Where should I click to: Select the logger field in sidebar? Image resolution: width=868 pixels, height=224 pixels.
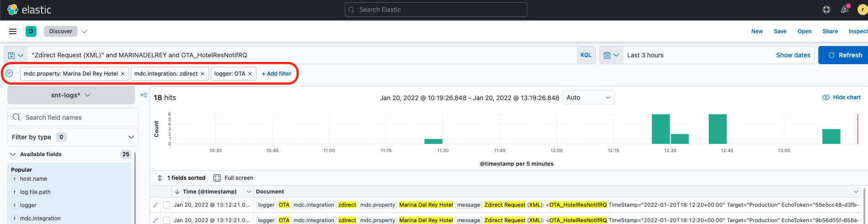click(x=28, y=205)
